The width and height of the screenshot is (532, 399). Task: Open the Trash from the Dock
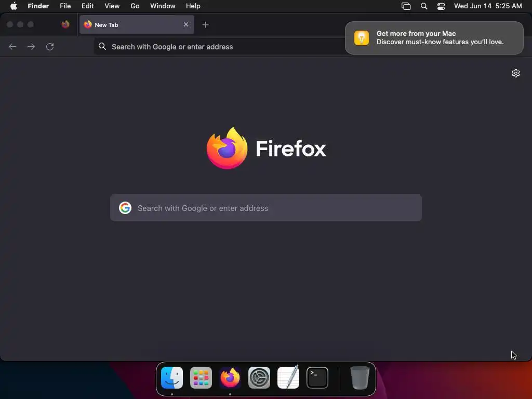(360, 378)
